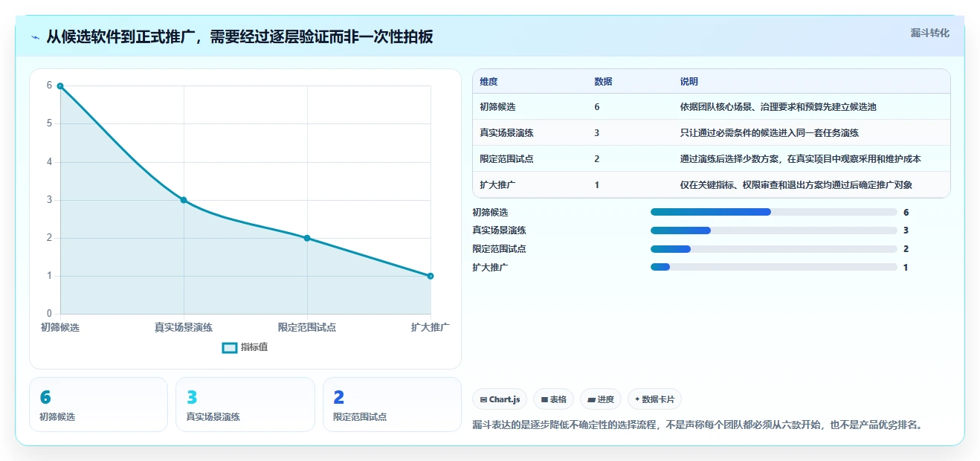980x461 pixels.
Task: Click the chart point above 真实场景演练
Action: tap(184, 200)
